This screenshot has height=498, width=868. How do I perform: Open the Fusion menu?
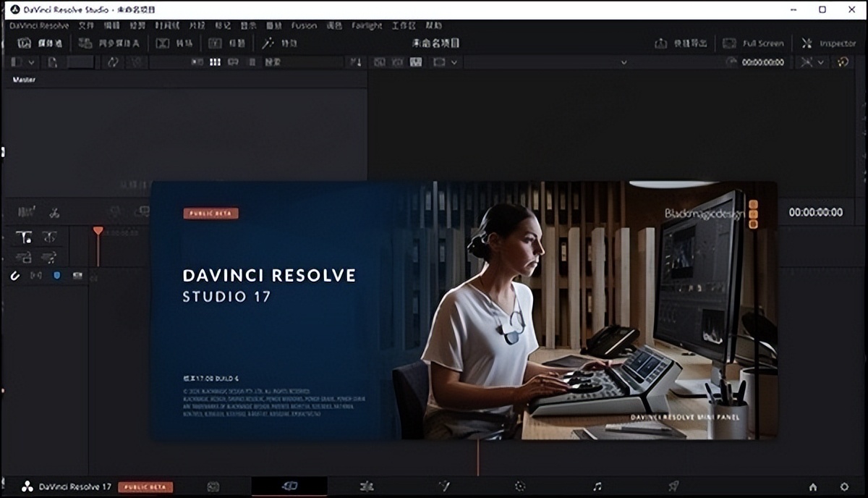click(x=304, y=25)
